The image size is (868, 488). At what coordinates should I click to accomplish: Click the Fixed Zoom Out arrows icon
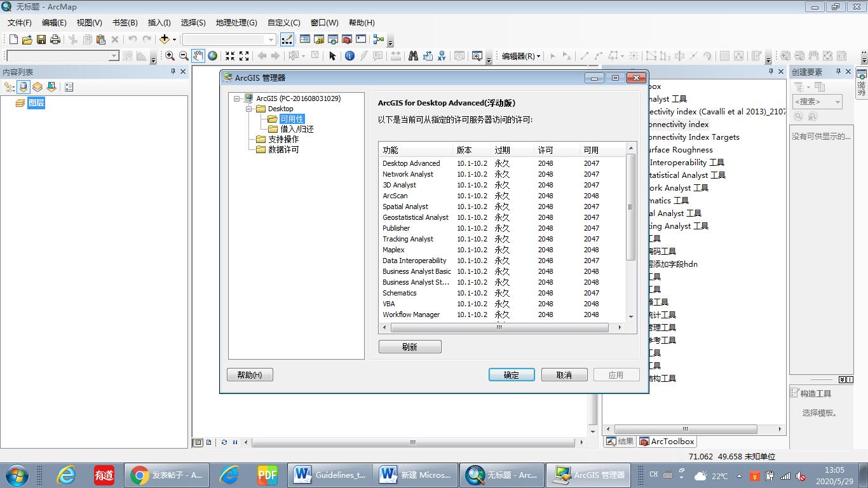[244, 56]
